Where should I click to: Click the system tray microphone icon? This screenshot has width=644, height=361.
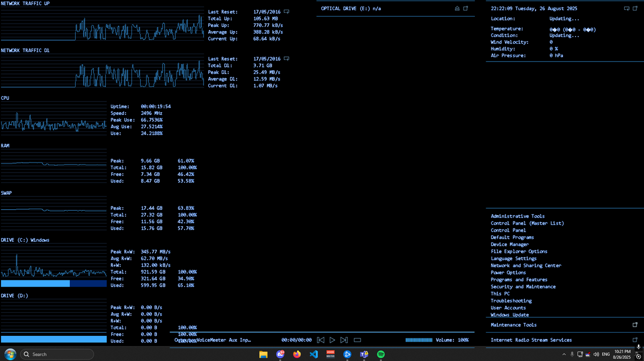click(572, 354)
